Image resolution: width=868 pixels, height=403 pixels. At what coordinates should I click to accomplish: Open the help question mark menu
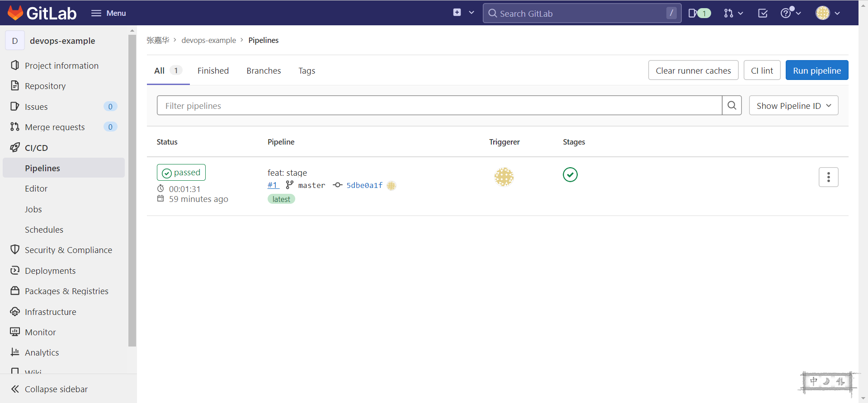[x=791, y=13]
